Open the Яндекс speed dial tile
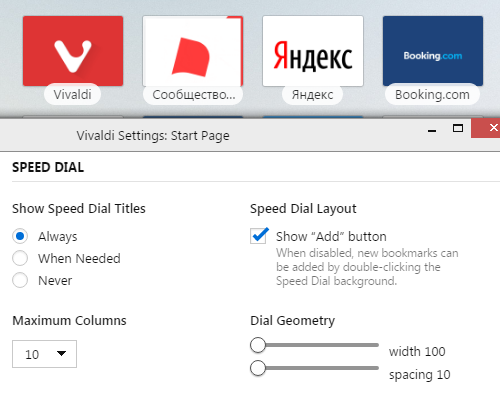500x397 pixels. [x=313, y=51]
